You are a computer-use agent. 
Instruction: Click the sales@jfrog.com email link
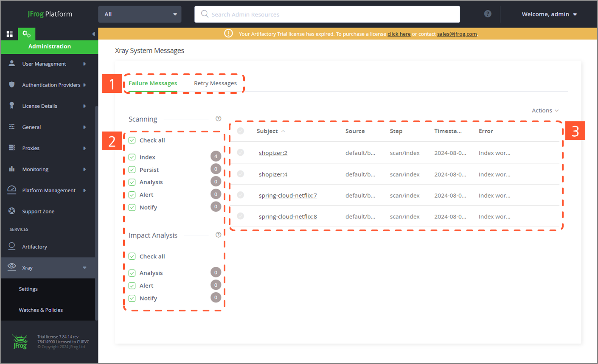pyautogui.click(x=457, y=34)
